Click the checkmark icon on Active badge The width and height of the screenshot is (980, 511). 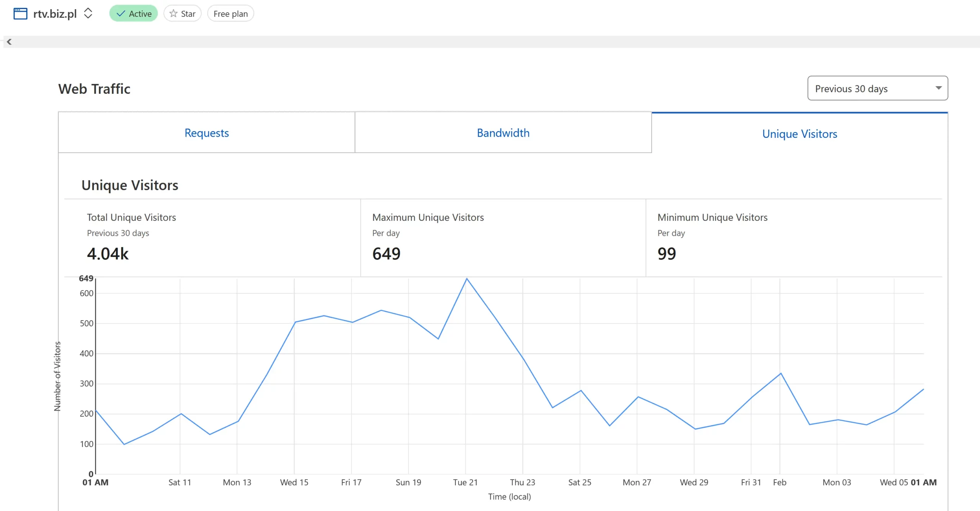click(x=121, y=14)
